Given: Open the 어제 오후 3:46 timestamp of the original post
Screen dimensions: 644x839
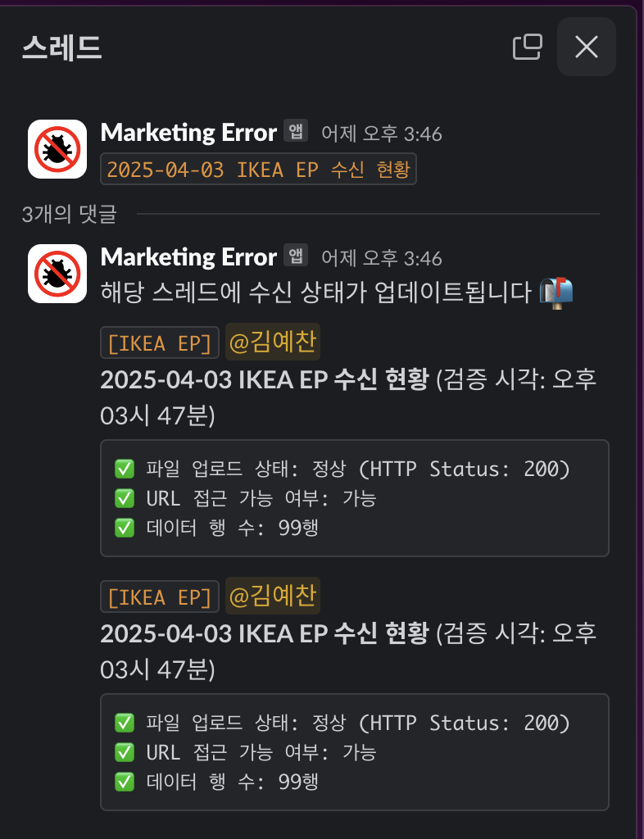Looking at the screenshot, I should [382, 134].
